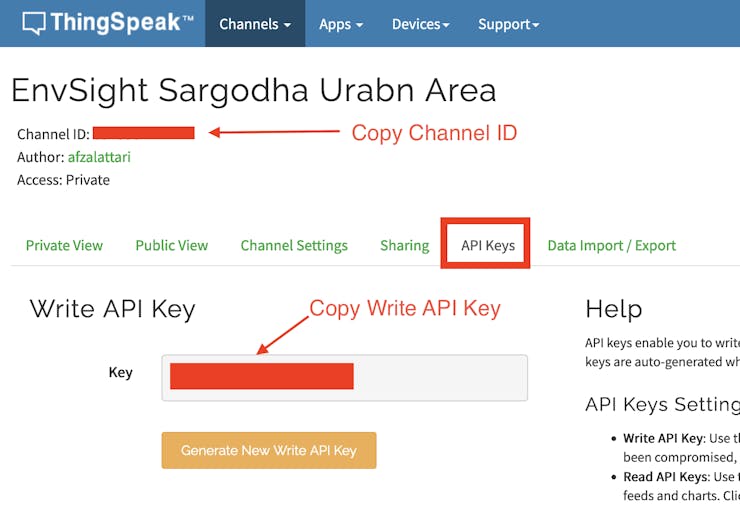740x505 pixels.
Task: Go to the Channel Settings tab
Action: pyautogui.click(x=294, y=245)
